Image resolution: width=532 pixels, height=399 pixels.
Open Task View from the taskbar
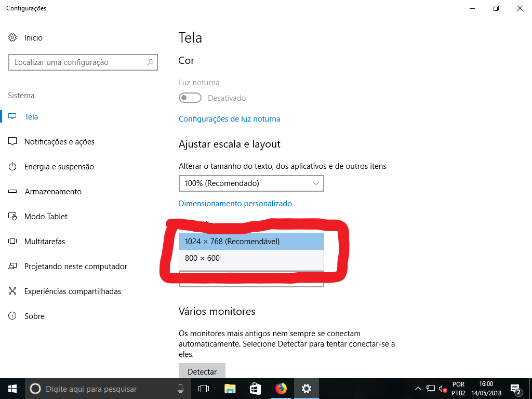(204, 389)
